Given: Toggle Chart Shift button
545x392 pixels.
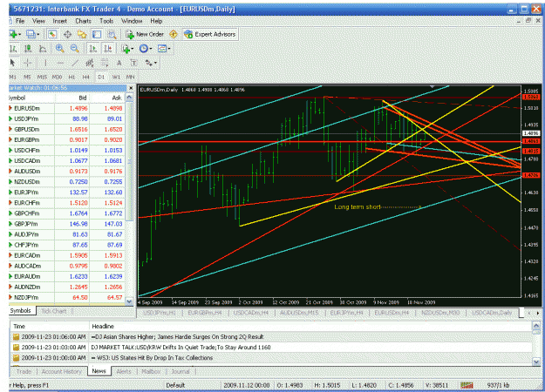Looking at the screenshot, I should point(108,49).
